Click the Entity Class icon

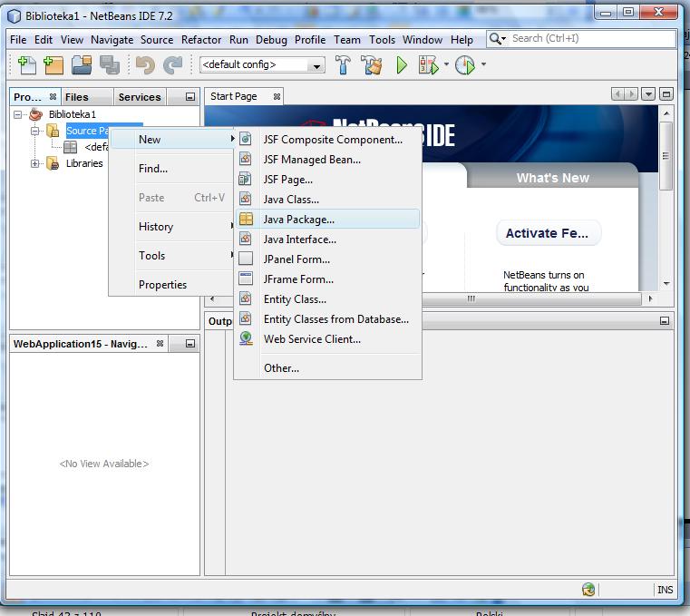[x=246, y=298]
